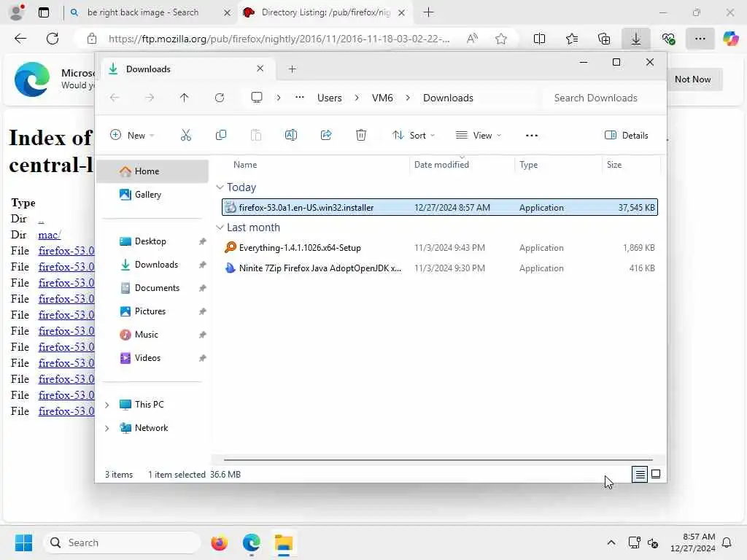
Task: Add a new Explorer tab
Action: (x=293, y=69)
